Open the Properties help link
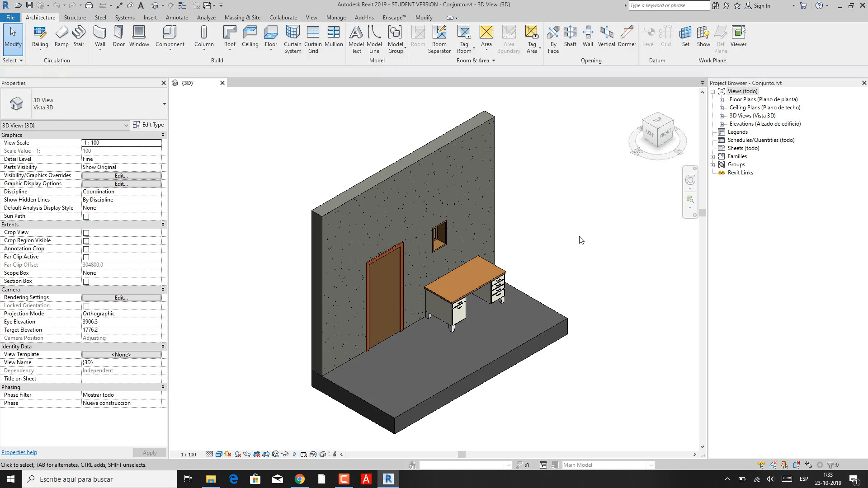Image resolution: width=868 pixels, height=488 pixels. pyautogui.click(x=19, y=452)
